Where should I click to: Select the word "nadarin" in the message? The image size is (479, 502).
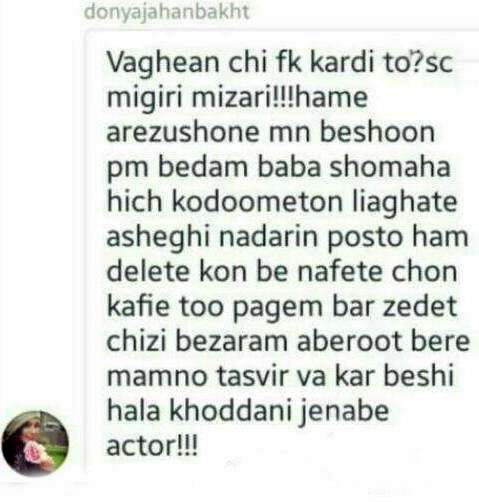[268, 236]
